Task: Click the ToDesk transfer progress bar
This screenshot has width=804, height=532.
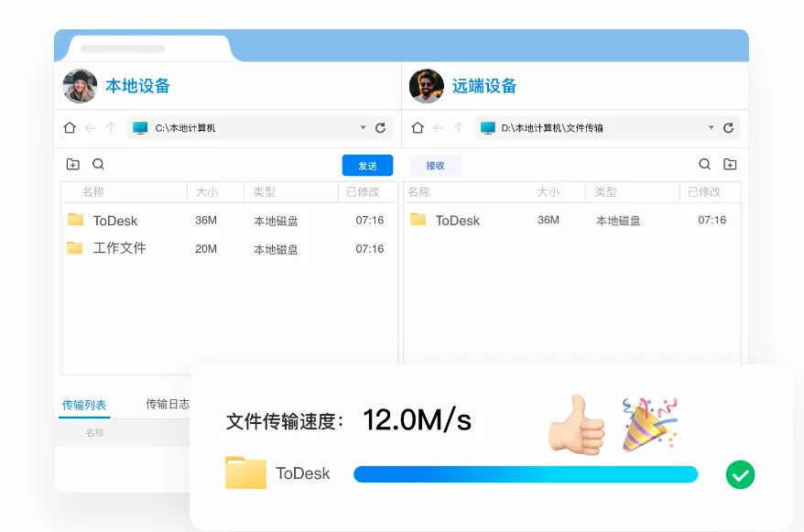Action: (x=527, y=474)
